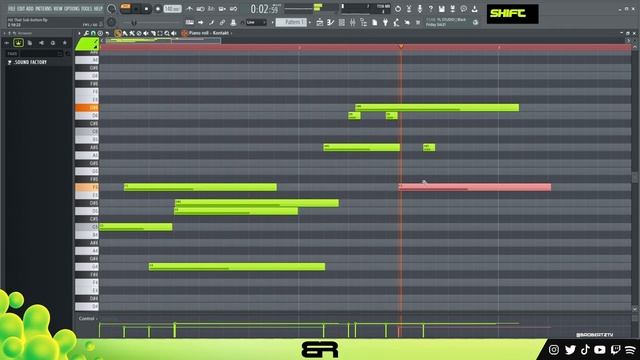
Task: Click the Record transport button
Action: pos(158,9)
